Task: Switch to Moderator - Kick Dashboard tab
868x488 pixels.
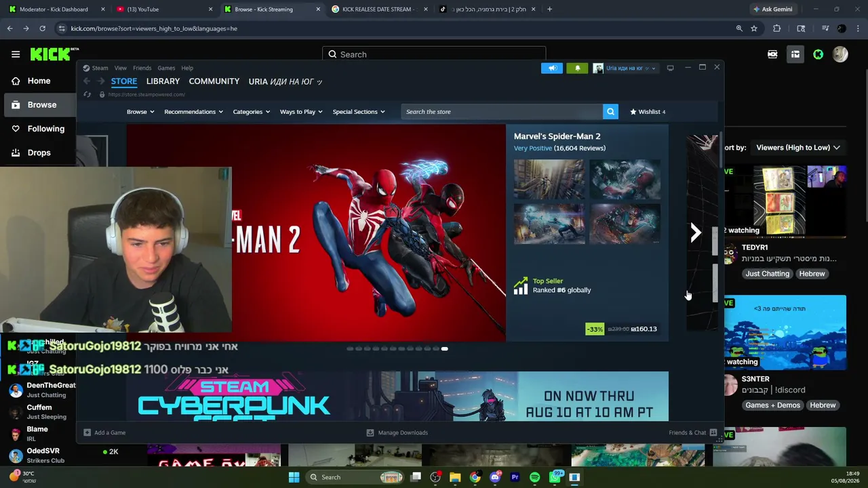Action: (56, 9)
